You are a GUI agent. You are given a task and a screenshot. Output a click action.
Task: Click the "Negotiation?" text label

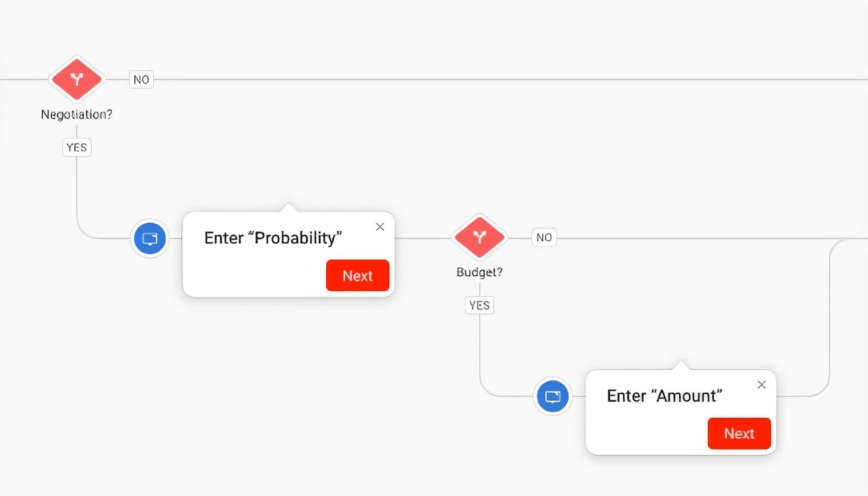click(77, 114)
